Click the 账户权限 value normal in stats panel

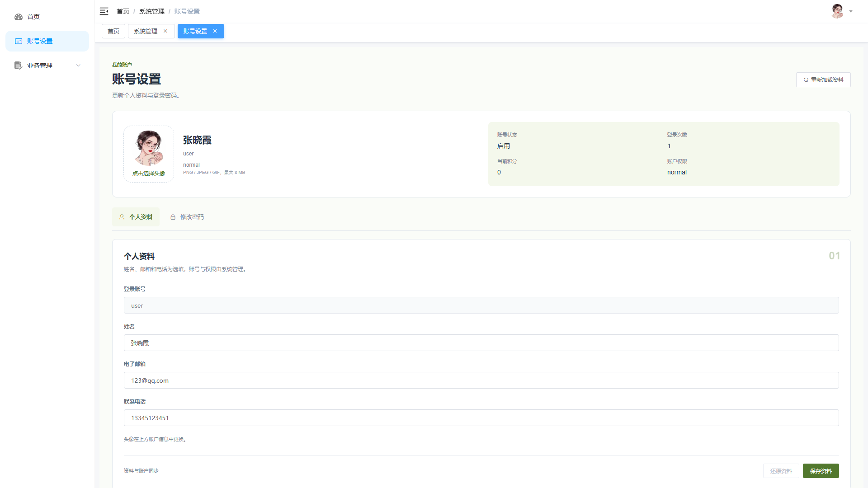pyautogui.click(x=677, y=172)
